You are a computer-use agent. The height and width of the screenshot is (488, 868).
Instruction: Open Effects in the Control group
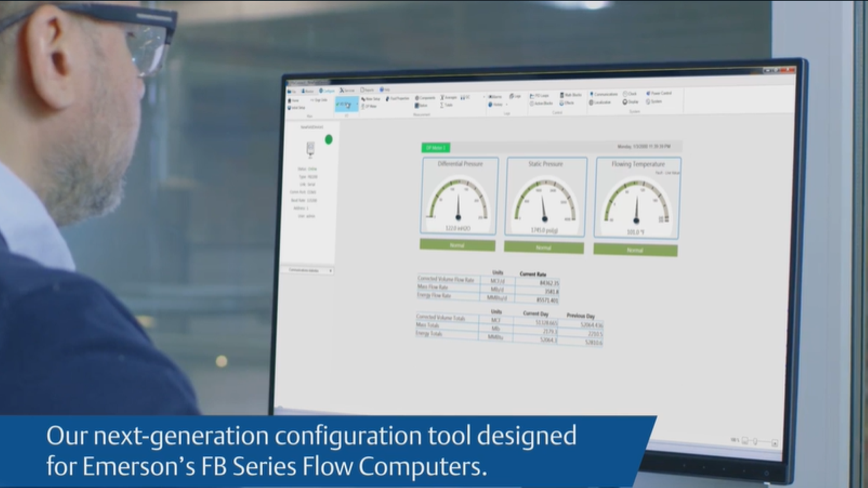[x=567, y=103]
